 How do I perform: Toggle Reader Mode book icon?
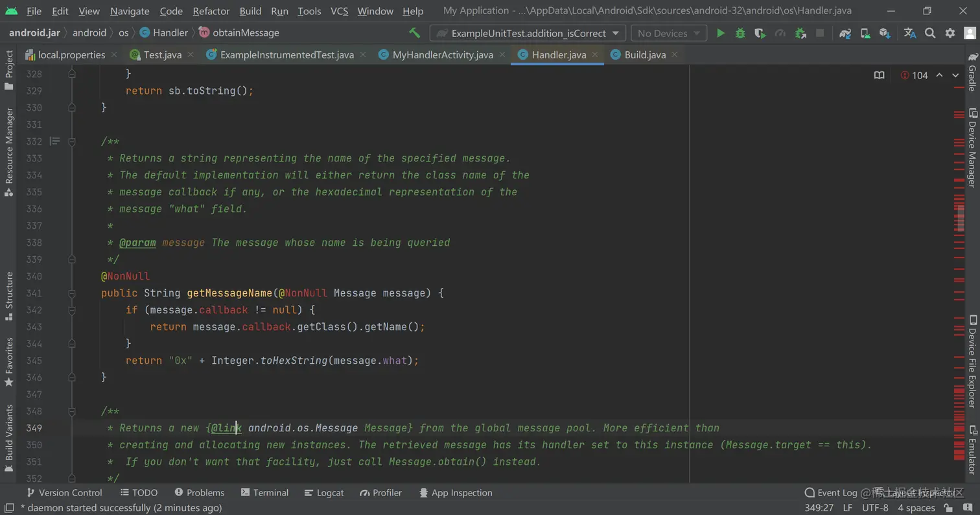[879, 75]
